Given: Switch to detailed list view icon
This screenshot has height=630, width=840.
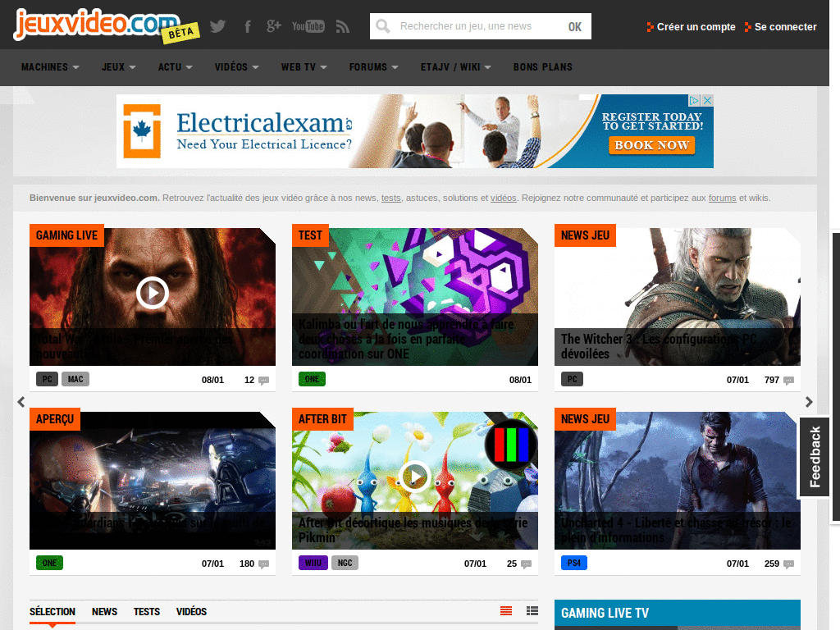Looking at the screenshot, I should pyautogui.click(x=532, y=610).
